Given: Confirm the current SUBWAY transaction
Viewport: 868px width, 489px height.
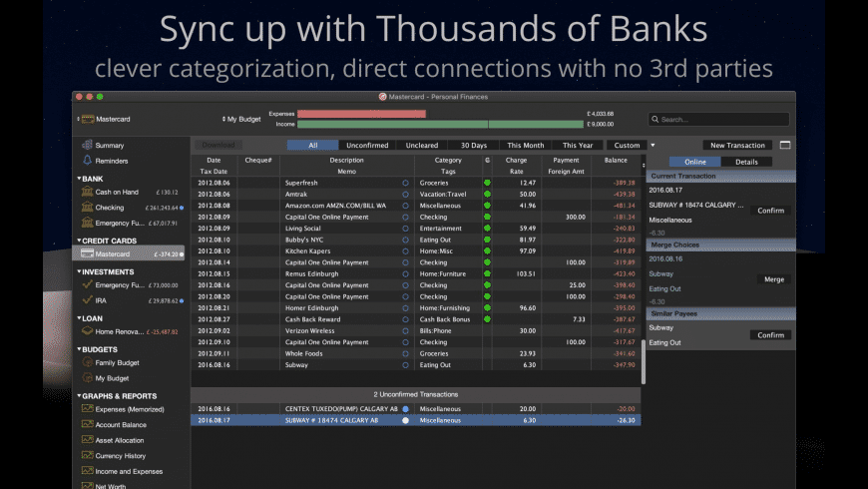Looking at the screenshot, I should 770,211.
